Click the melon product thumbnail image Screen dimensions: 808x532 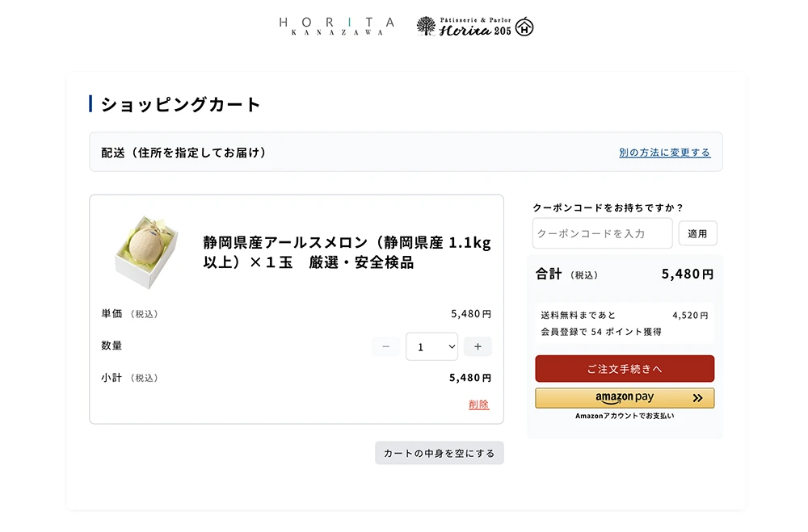click(144, 250)
